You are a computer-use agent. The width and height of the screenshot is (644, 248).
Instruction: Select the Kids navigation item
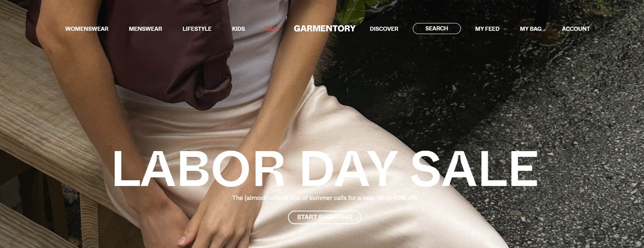click(238, 29)
